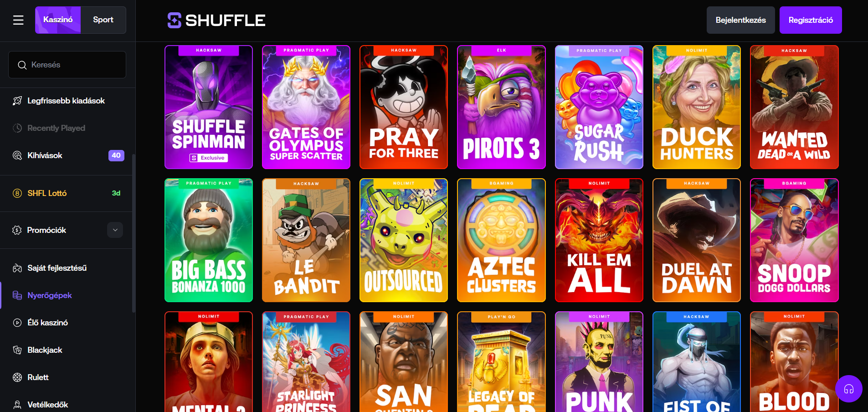This screenshot has width=868, height=412.
Task: Click the Vetélkedők icon
Action: (x=17, y=405)
